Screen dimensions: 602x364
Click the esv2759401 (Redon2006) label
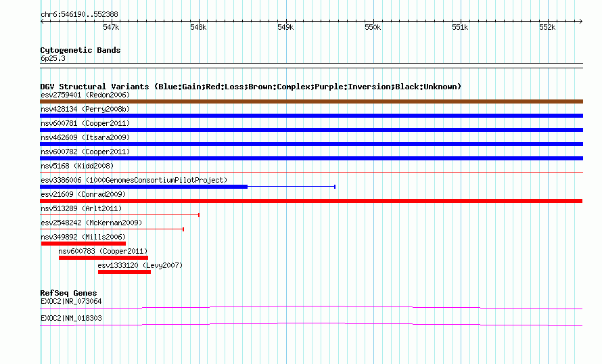[85, 95]
